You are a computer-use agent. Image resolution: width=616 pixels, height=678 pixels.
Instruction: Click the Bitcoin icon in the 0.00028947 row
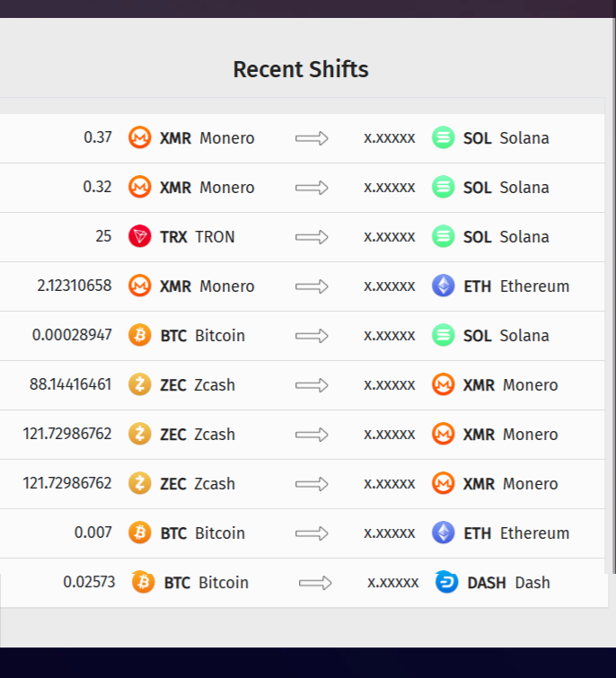(139, 335)
